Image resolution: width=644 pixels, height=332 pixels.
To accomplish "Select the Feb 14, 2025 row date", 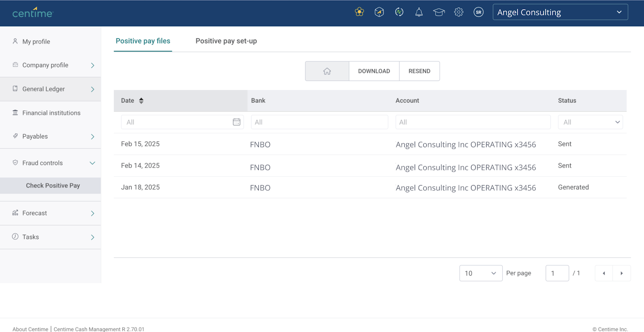I will (x=140, y=166).
